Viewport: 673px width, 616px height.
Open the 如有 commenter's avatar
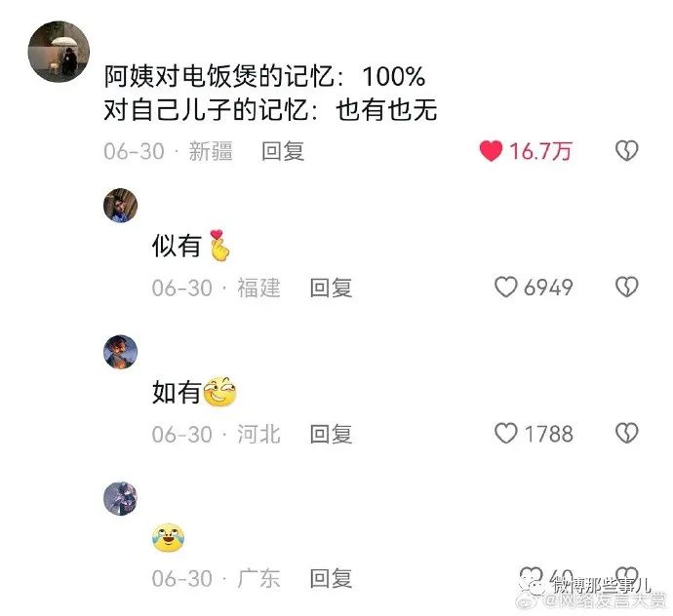tap(121, 352)
